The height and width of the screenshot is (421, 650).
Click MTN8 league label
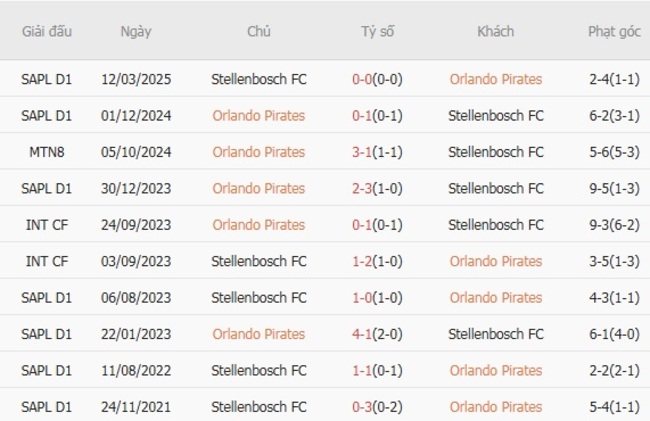click(x=47, y=152)
